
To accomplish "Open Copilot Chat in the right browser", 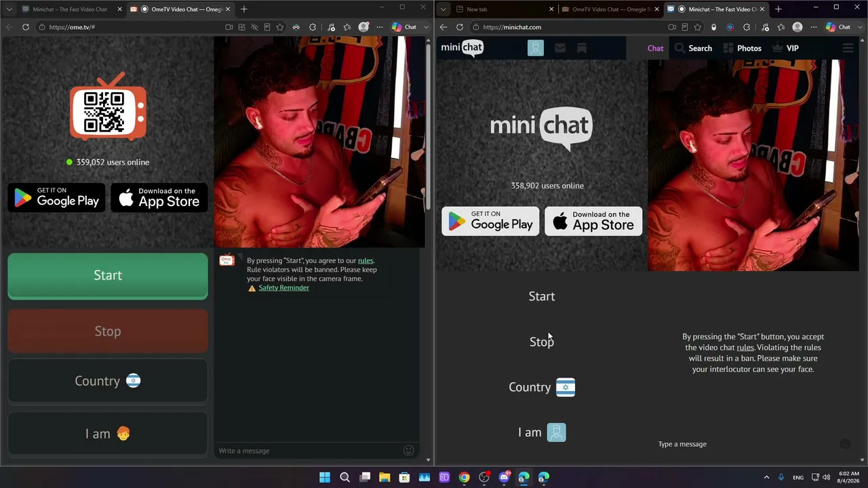I will click(x=839, y=27).
